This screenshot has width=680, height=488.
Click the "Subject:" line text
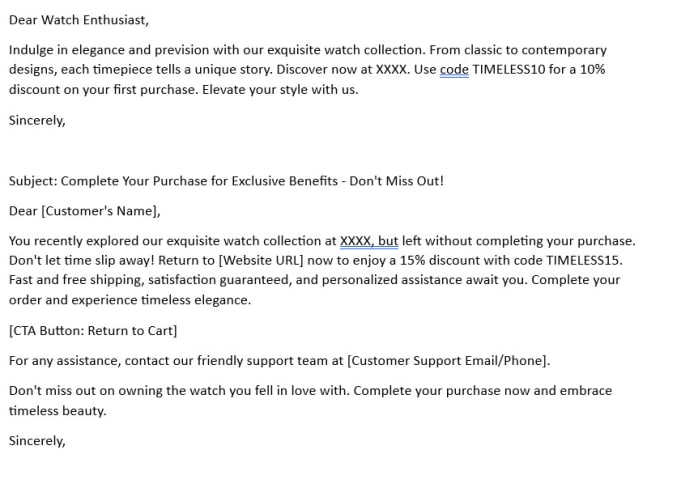click(x=226, y=181)
